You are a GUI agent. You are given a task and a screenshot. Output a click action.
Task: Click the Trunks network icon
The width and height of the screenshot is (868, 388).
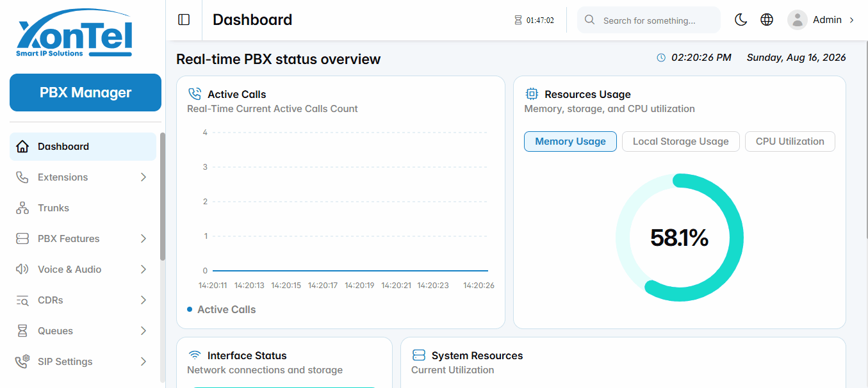(x=22, y=208)
